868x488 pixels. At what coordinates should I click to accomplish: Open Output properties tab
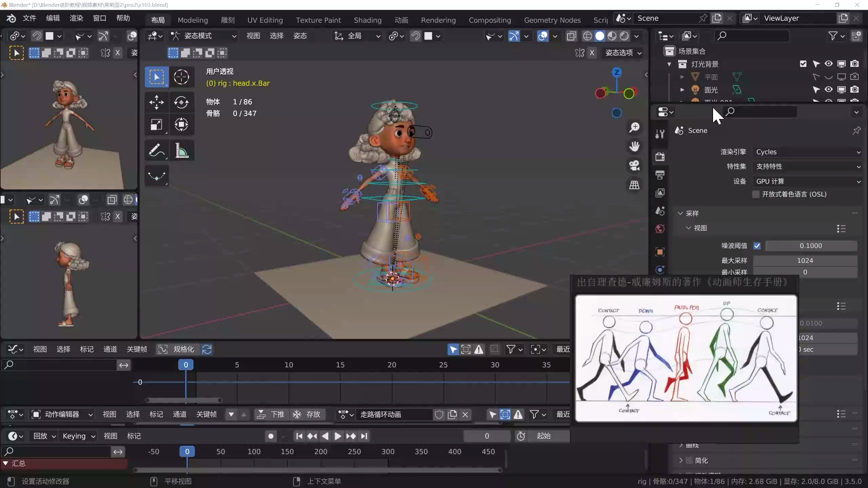659,174
